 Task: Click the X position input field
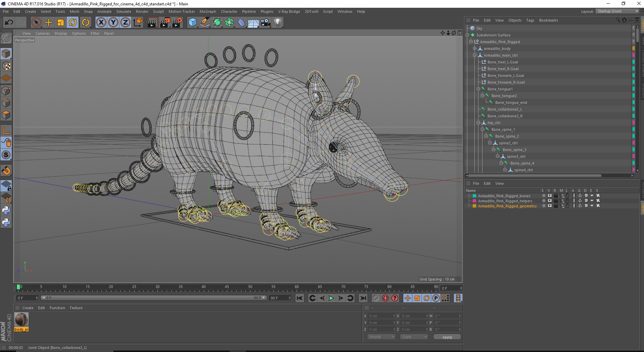click(x=381, y=316)
